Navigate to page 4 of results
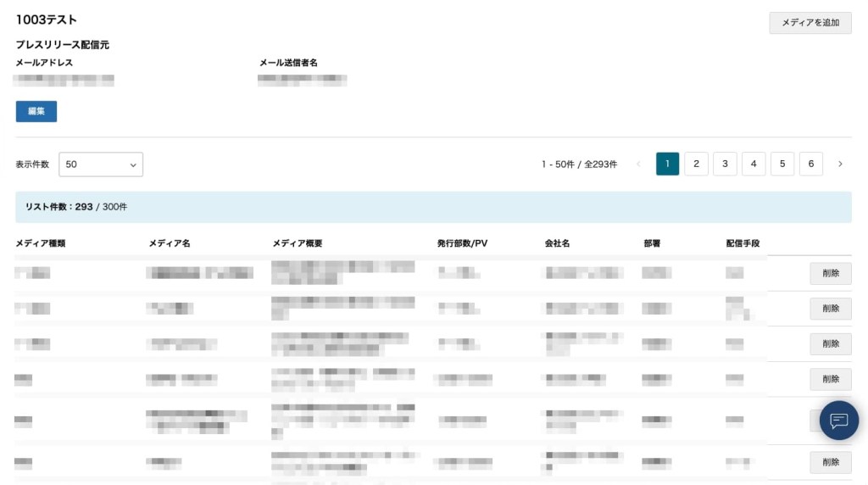 754,164
